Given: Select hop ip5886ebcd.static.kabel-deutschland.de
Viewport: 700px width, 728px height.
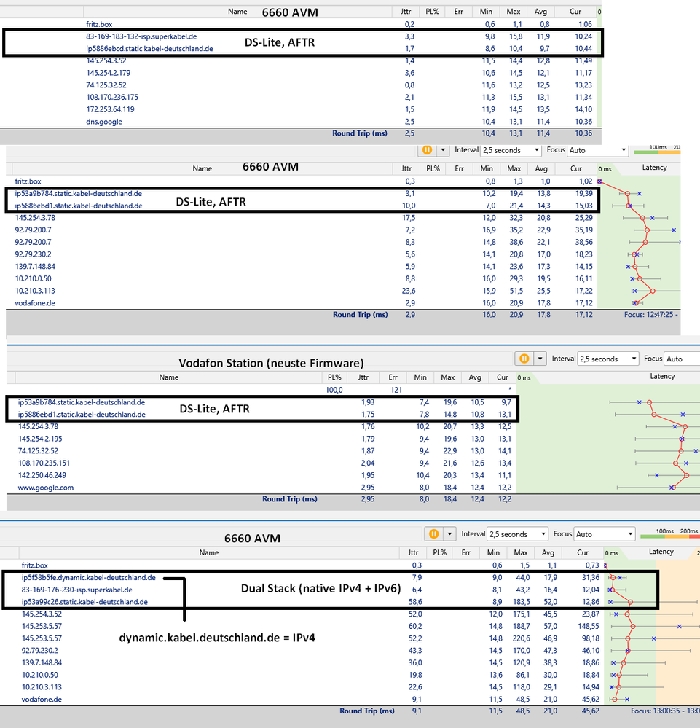Looking at the screenshot, I should 149,48.
